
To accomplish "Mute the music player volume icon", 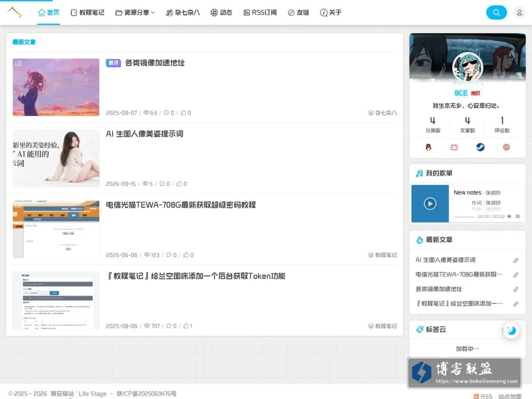I will pyautogui.click(x=509, y=216).
